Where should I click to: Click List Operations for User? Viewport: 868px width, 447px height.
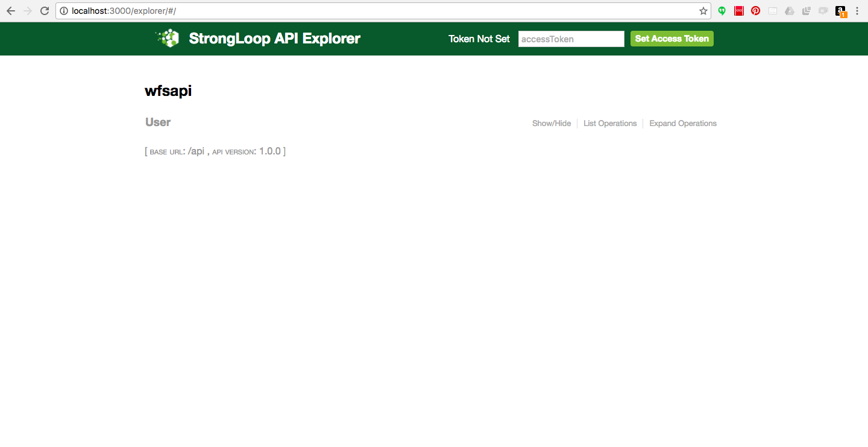(610, 124)
